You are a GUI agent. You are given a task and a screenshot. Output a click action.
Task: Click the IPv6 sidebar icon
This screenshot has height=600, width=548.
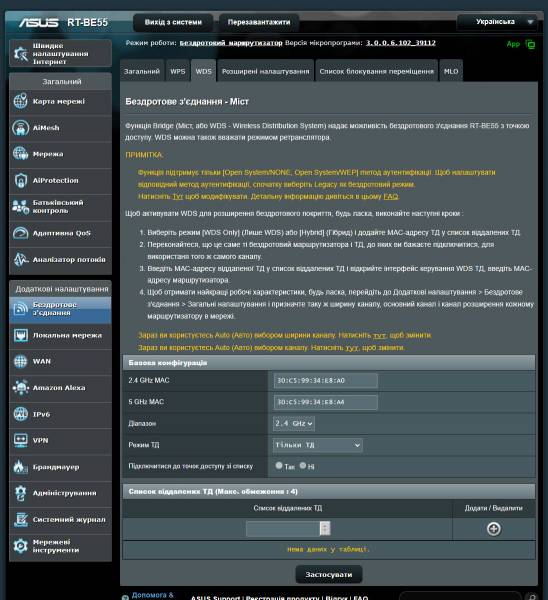tap(20, 414)
